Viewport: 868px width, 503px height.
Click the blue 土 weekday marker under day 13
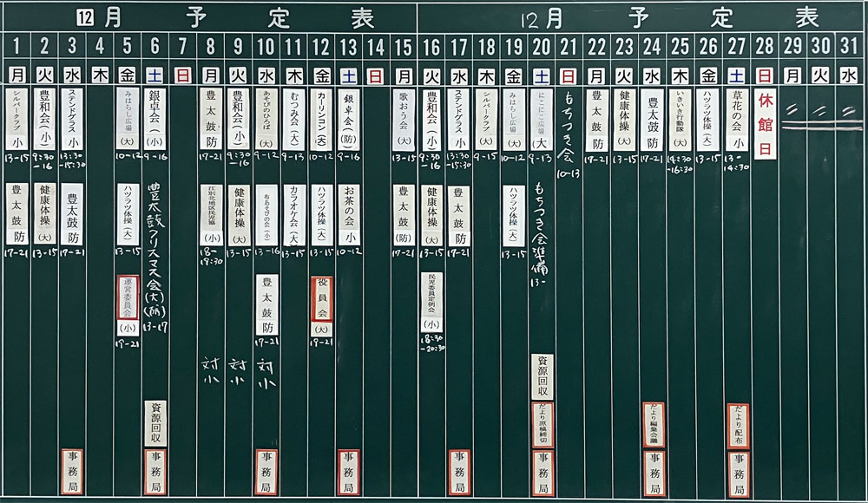pyautogui.click(x=349, y=75)
